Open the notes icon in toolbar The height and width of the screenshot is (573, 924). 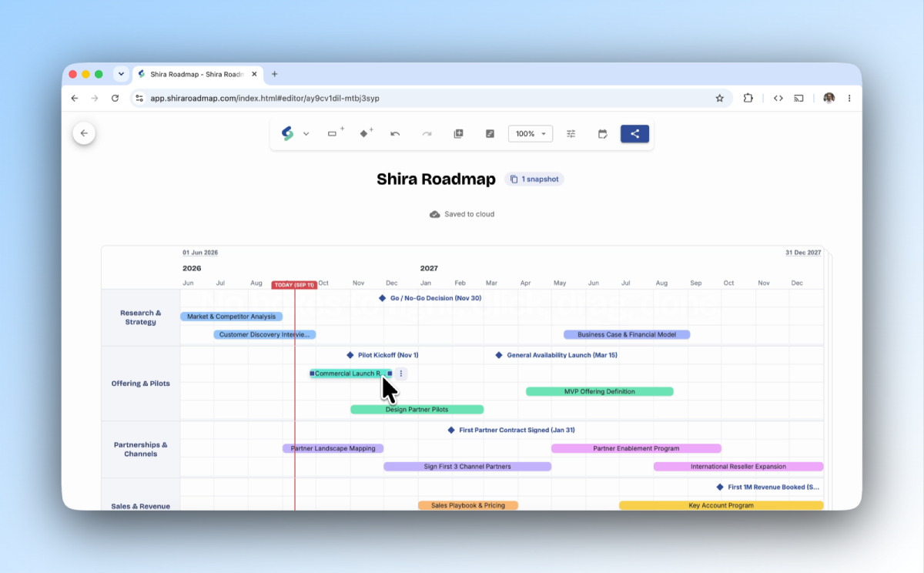[490, 134]
